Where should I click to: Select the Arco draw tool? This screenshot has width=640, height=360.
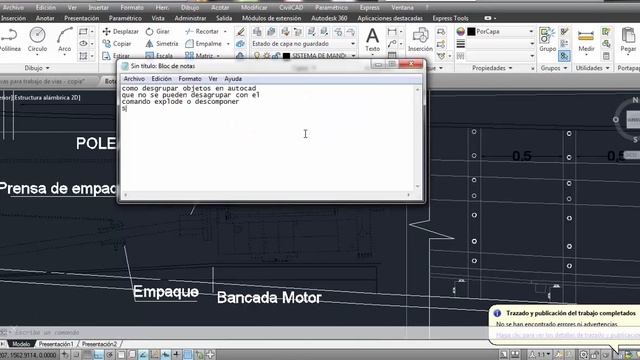[64, 39]
